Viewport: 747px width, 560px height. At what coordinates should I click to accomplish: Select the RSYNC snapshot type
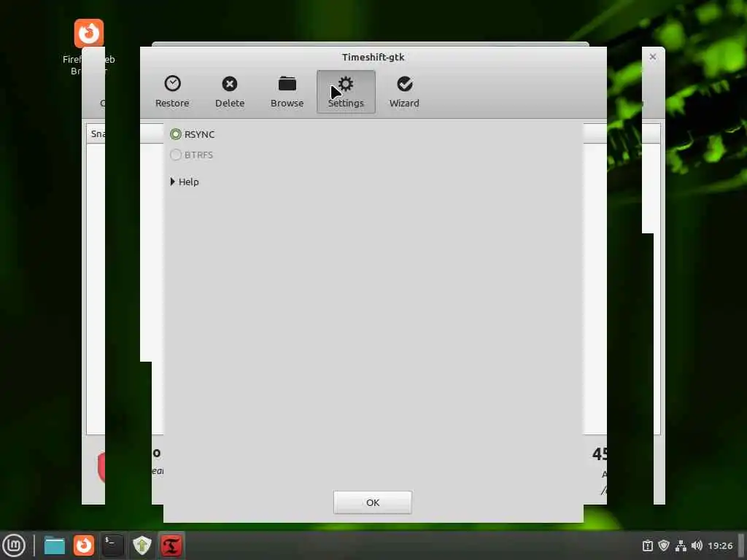[193, 134]
